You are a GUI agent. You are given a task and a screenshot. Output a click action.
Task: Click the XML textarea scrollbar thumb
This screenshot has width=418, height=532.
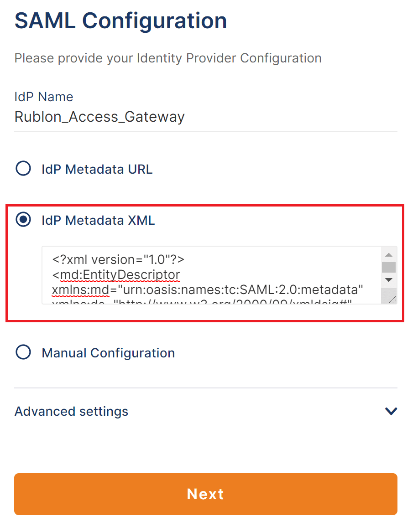[x=389, y=267]
